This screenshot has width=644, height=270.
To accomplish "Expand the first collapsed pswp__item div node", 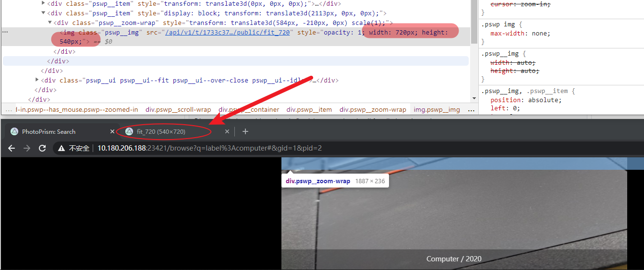I will [44, 3].
